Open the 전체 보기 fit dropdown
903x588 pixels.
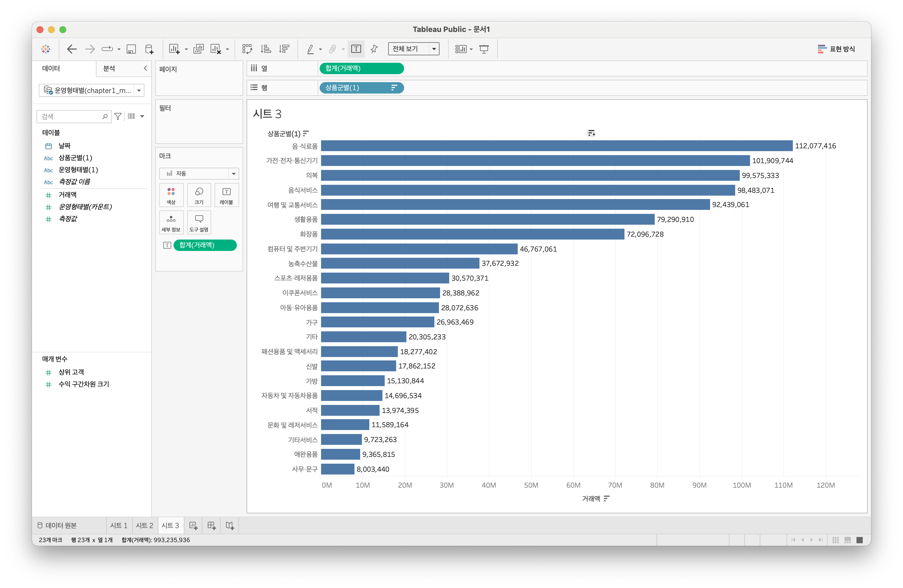pos(434,49)
